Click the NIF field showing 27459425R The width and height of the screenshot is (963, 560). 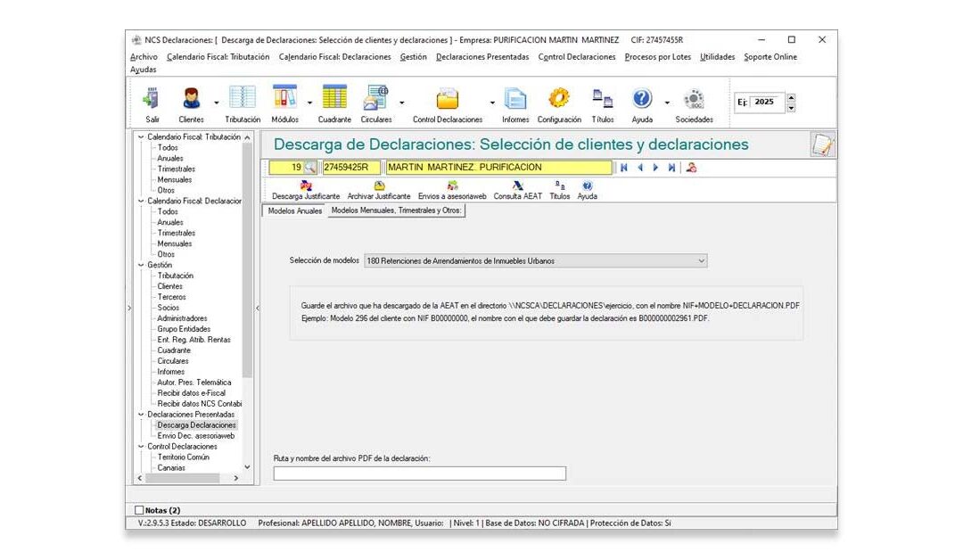pos(351,168)
